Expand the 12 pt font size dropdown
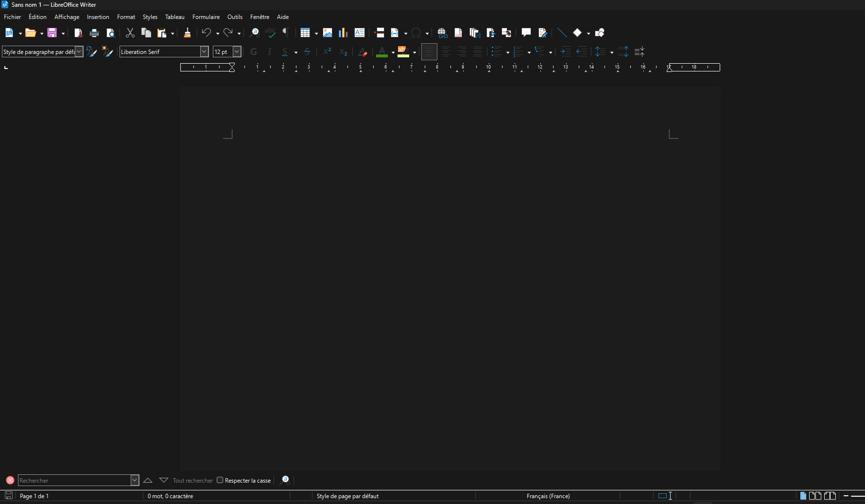This screenshot has width=865, height=504. click(237, 52)
